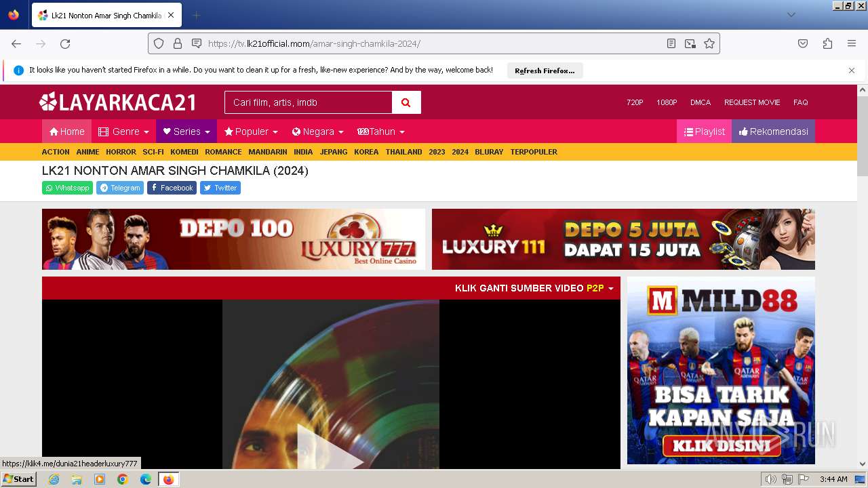868x488 pixels.
Task: Expand the Populer dropdown menu
Action: point(251,131)
